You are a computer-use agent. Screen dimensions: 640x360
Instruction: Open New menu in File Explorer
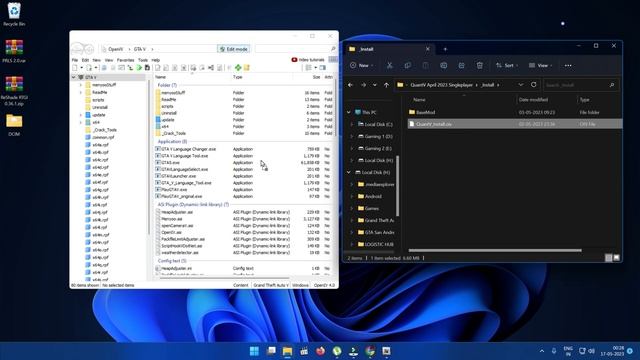click(x=362, y=65)
